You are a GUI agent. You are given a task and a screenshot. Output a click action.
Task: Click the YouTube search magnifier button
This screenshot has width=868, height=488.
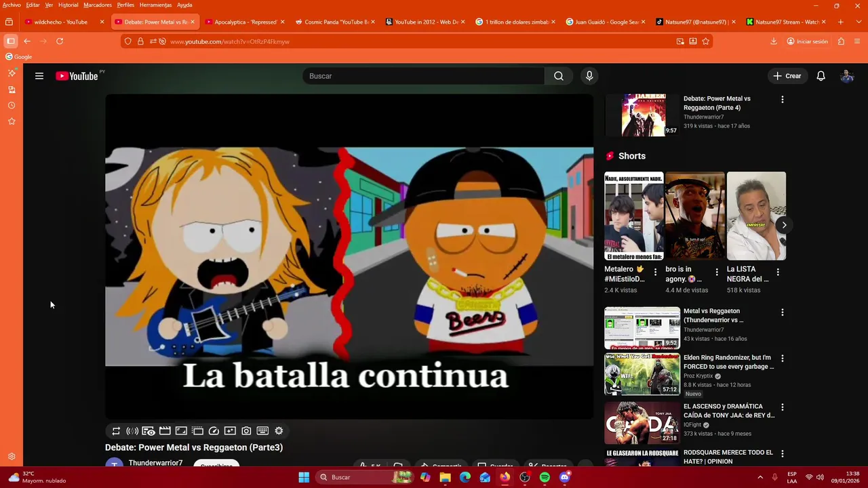click(x=558, y=76)
